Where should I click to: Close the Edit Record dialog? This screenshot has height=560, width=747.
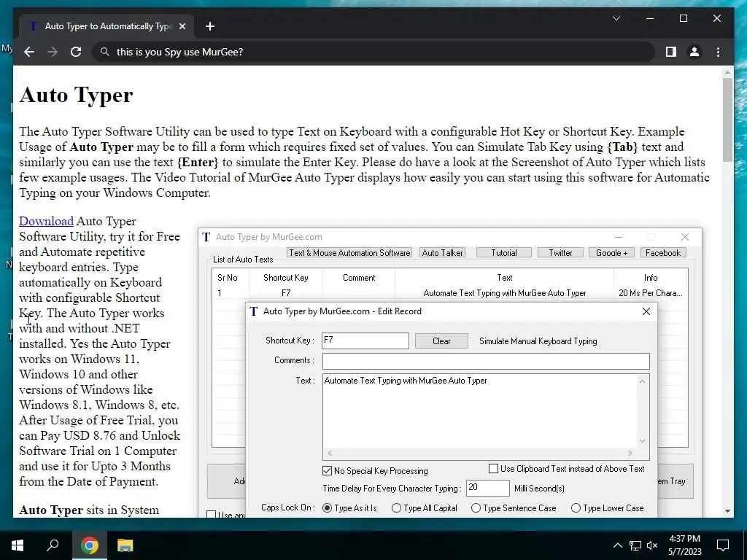646,311
